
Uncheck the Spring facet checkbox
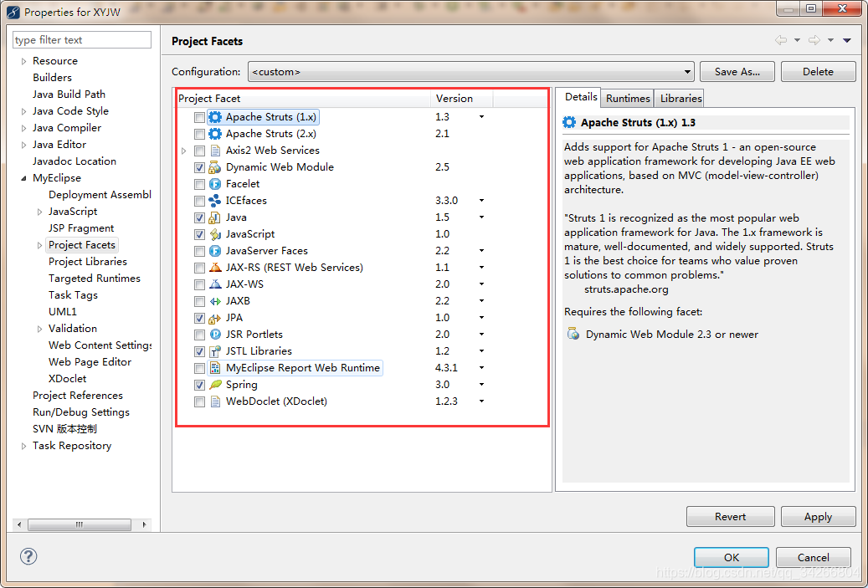[x=199, y=385]
